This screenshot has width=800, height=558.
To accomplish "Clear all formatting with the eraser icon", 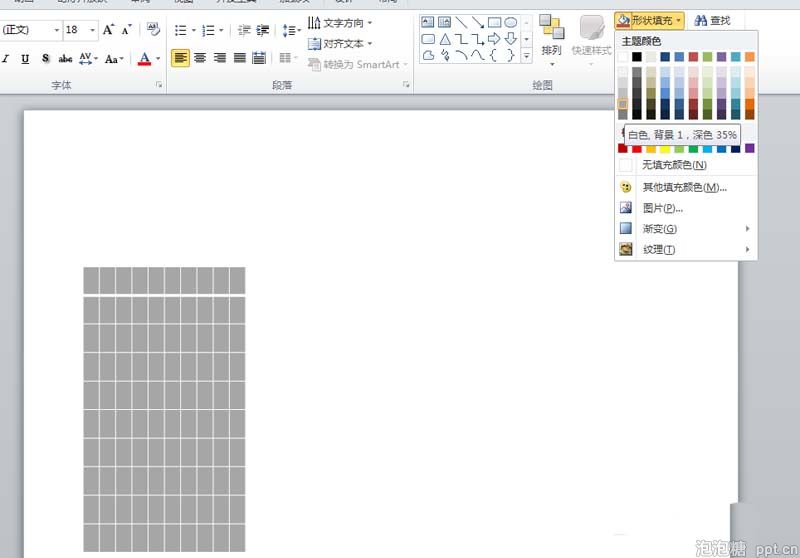I will tap(153, 29).
